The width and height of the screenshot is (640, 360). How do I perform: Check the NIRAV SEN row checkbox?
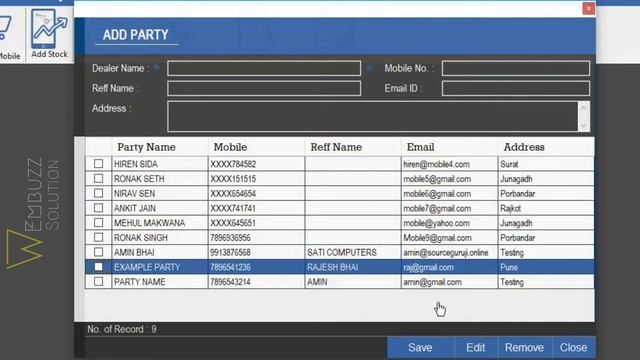pos(98,193)
